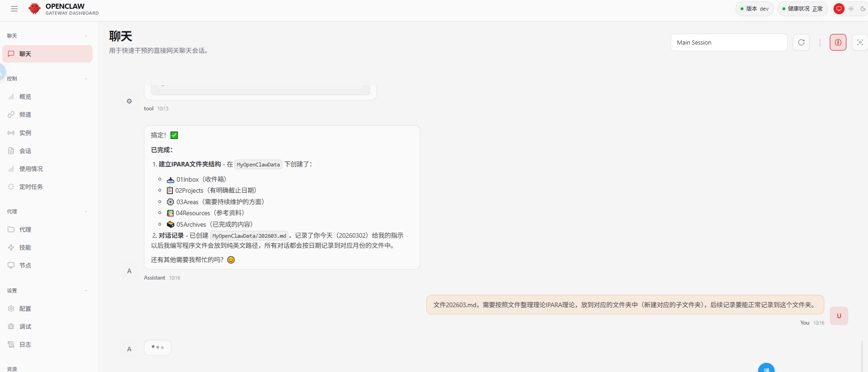Collapse the 设置 sidebar section
The image size is (868, 372).
pyautogui.click(x=86, y=291)
